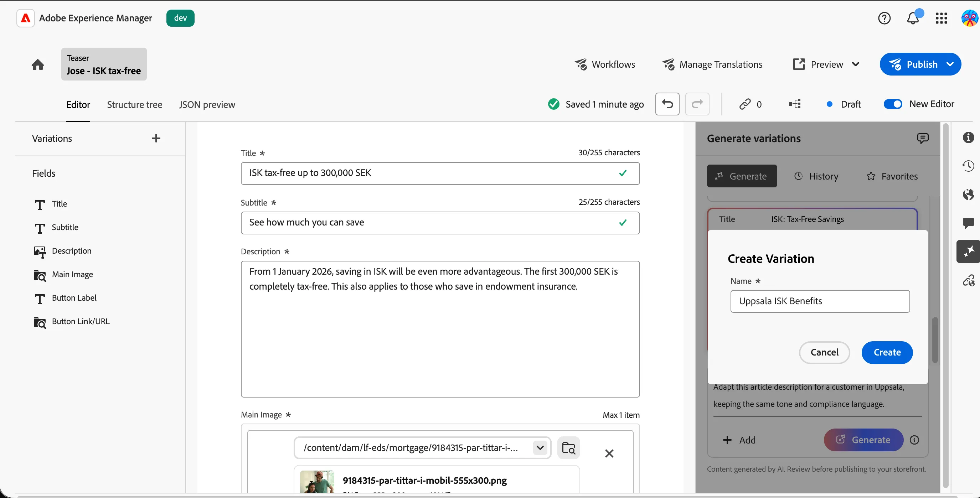Open the bottom icon in the right rail
Viewport: 980px width, 498px height.
(x=968, y=281)
